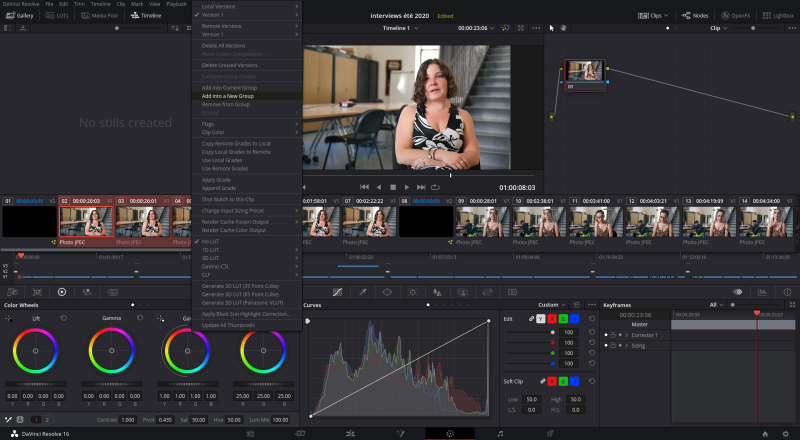Open the Power Windows palette
The width and height of the screenshot is (800, 440).
[387, 292]
